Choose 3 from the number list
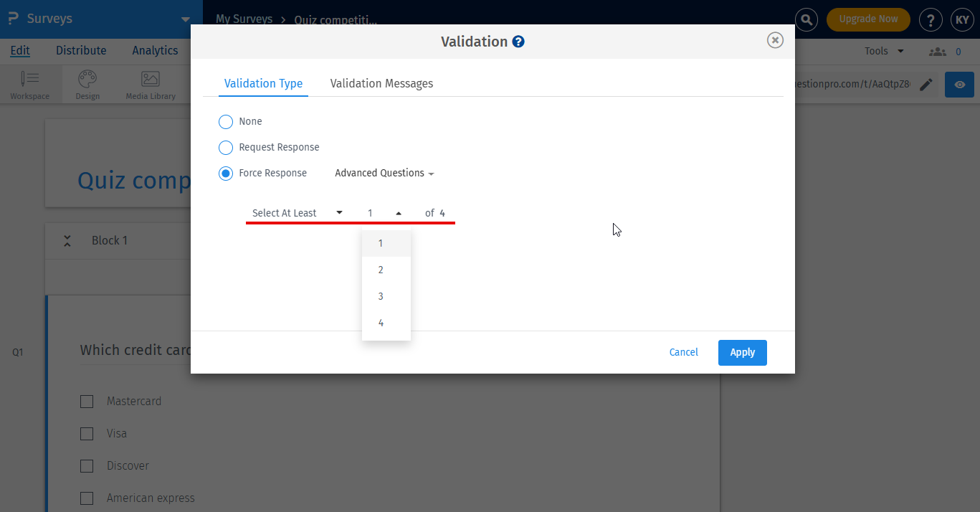The image size is (980, 512). tap(381, 295)
